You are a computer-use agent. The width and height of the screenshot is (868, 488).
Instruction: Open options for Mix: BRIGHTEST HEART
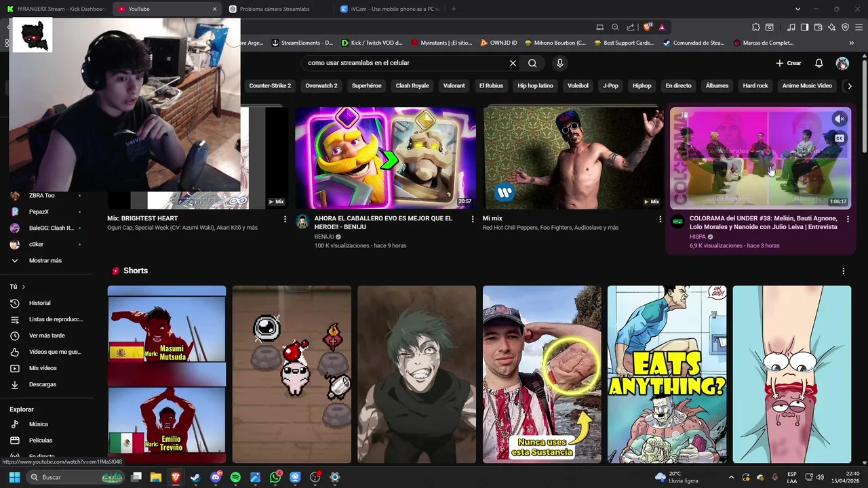[x=285, y=219]
